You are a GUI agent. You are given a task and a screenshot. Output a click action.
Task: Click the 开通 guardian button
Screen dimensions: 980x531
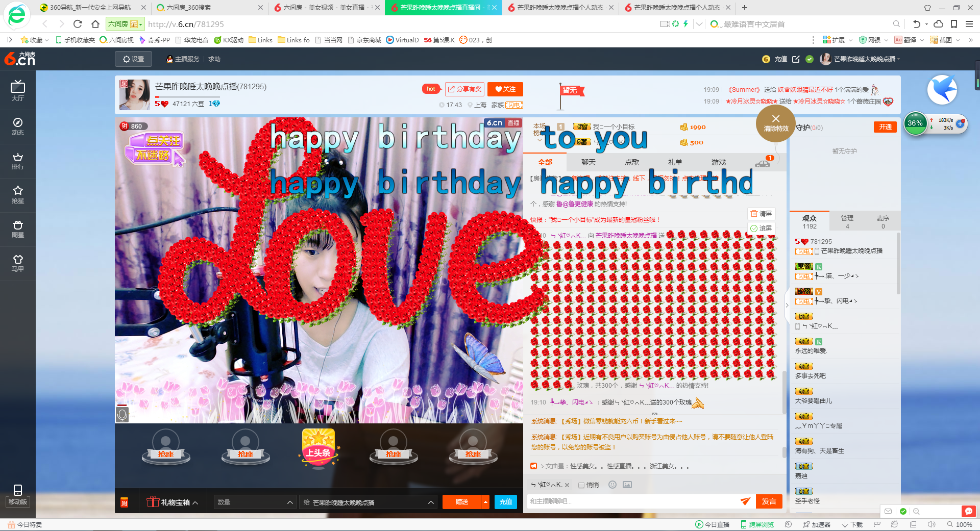pyautogui.click(x=886, y=127)
